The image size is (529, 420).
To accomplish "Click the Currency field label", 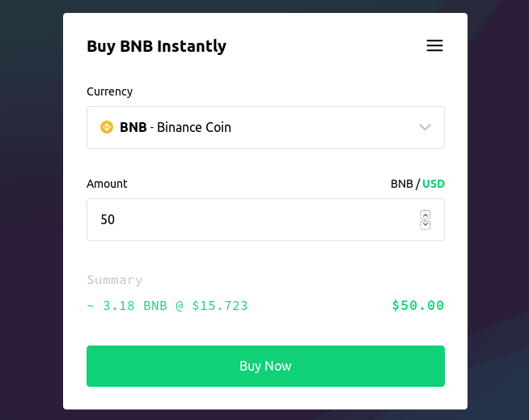I will point(109,91).
